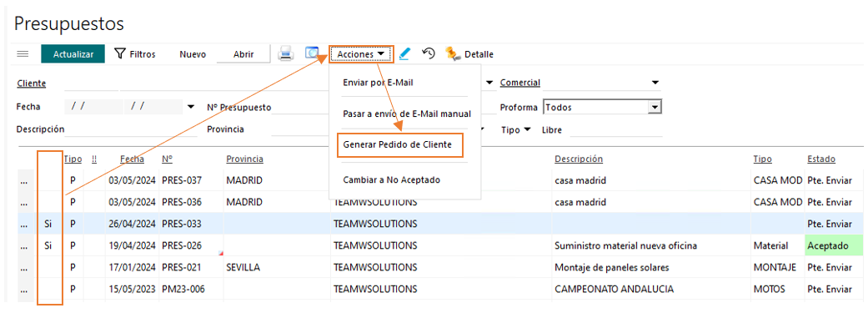Viewport: 868px width, 313px height.
Task: Open the Proforma Todos combo box
Action: [x=602, y=107]
